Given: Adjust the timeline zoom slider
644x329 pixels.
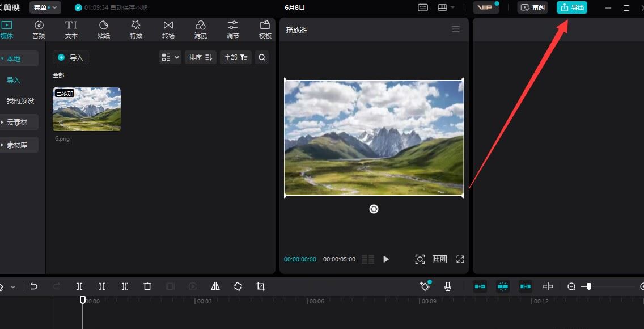Looking at the screenshot, I should click(x=588, y=286).
